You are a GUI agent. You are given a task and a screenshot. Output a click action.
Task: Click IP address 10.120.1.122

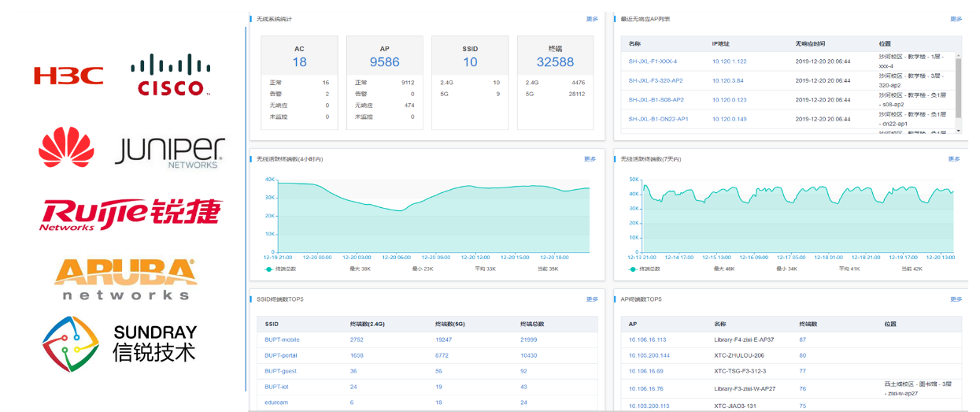(729, 61)
